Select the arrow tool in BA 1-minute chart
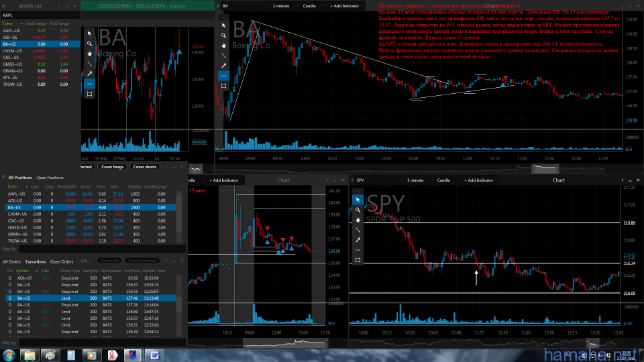The height and width of the screenshot is (362, 644). [223, 66]
